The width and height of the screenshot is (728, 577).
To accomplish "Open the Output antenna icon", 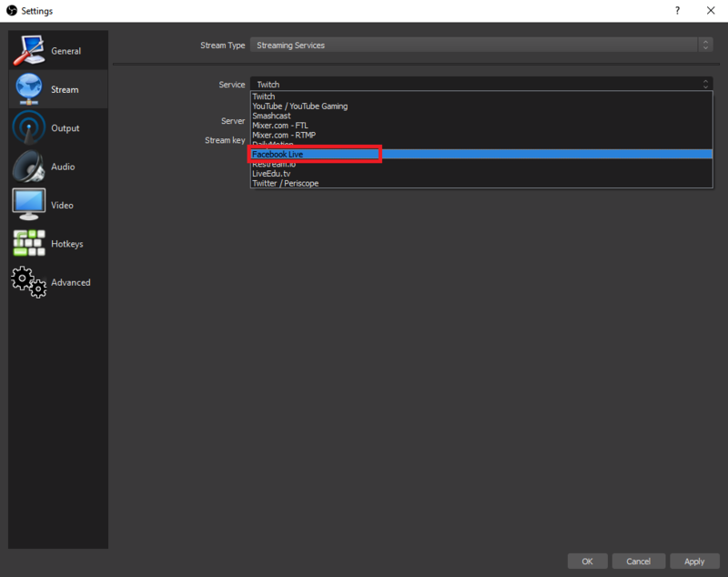I will click(29, 127).
